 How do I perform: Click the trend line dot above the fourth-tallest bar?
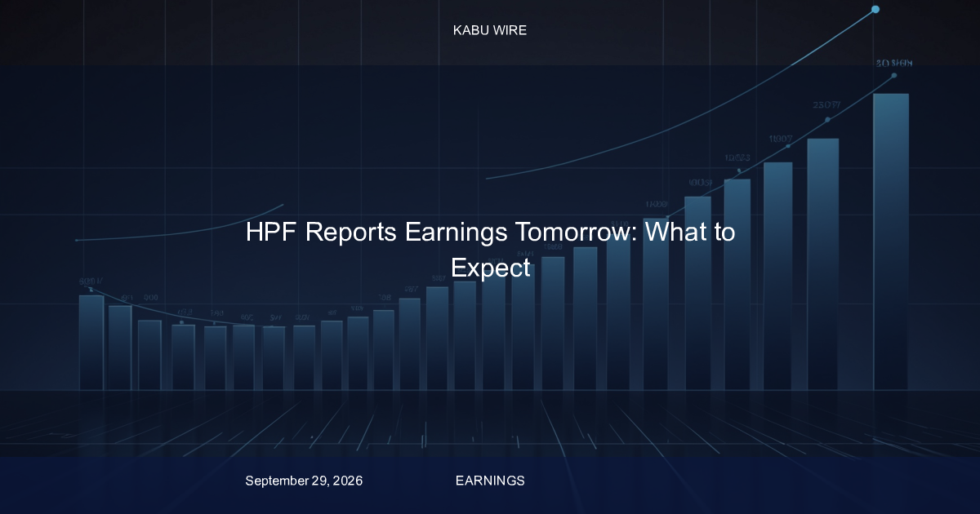739,171
